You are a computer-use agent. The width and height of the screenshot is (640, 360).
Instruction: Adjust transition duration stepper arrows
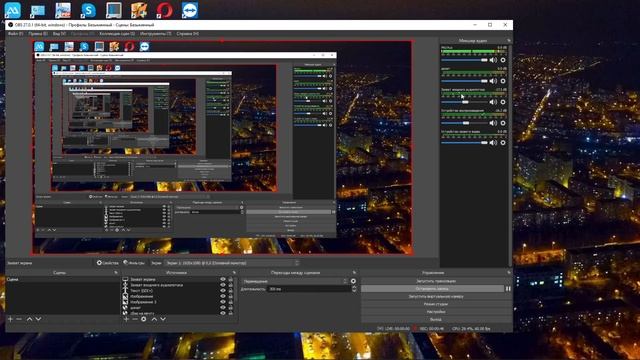[354, 289]
